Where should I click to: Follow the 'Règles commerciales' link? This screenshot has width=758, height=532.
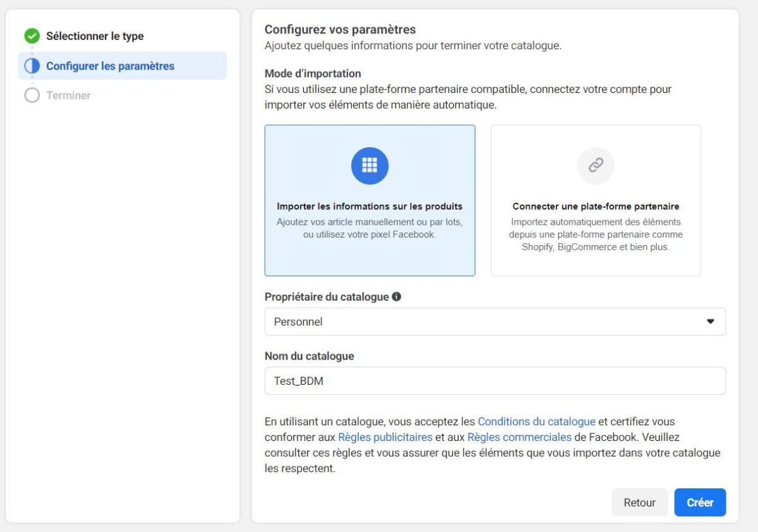coord(519,437)
